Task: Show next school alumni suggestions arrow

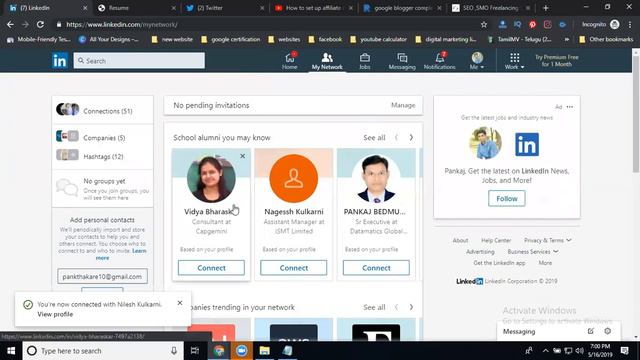Action: (x=411, y=138)
